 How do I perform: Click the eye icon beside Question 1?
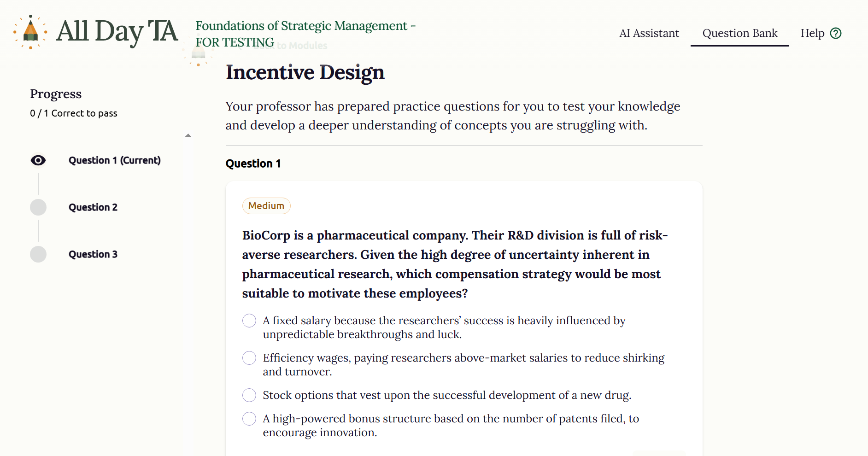[38, 160]
